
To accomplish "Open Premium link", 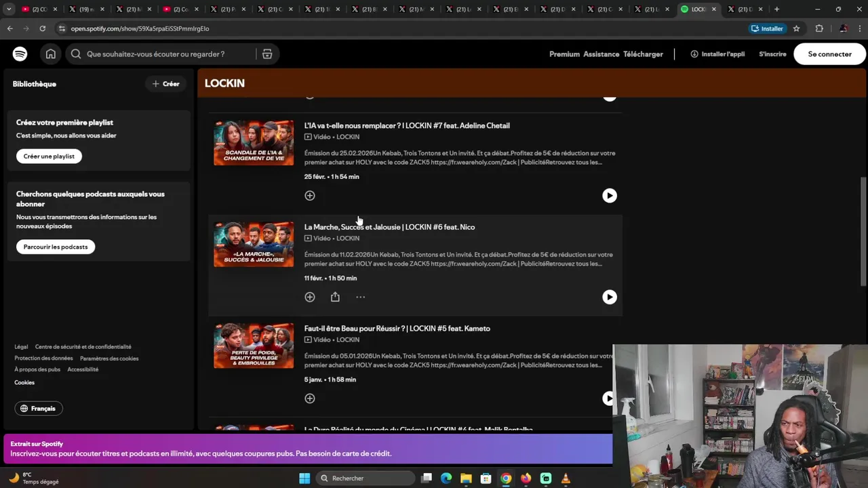I will 564,54.
